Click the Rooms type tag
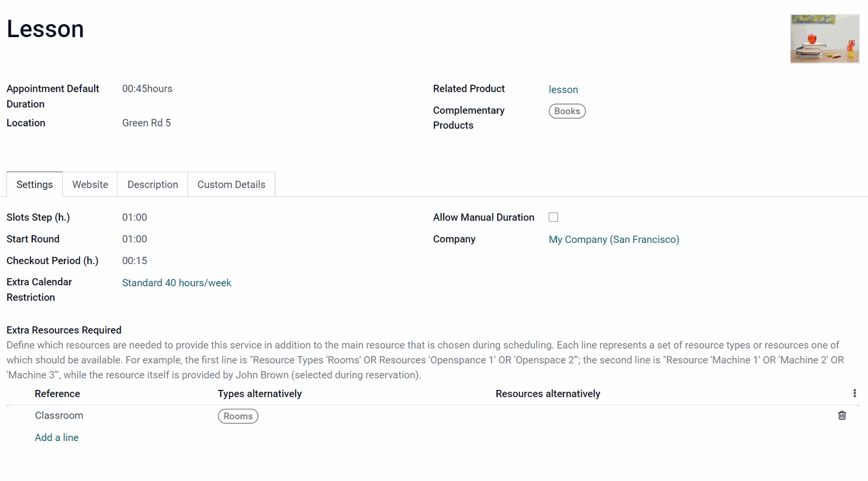868x481 pixels. click(x=238, y=416)
